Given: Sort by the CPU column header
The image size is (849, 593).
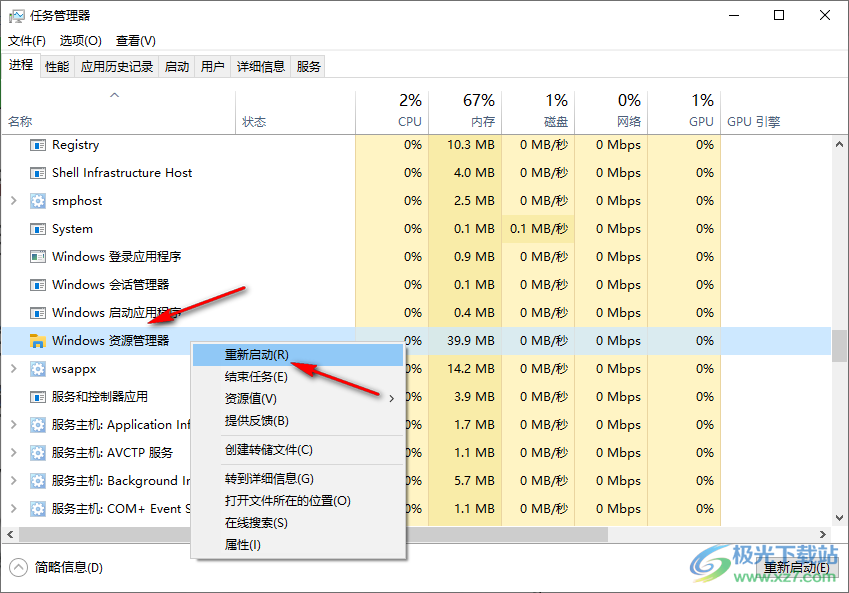Looking at the screenshot, I should click(392, 113).
